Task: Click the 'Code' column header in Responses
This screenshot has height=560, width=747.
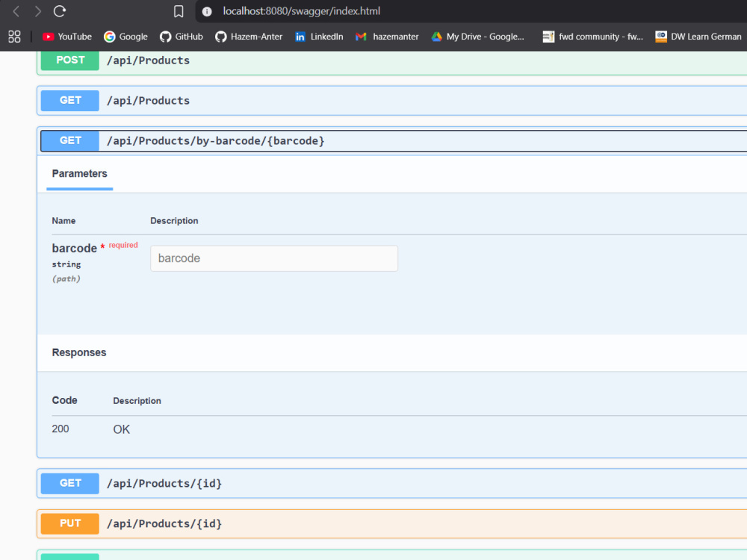Action: coord(65,400)
